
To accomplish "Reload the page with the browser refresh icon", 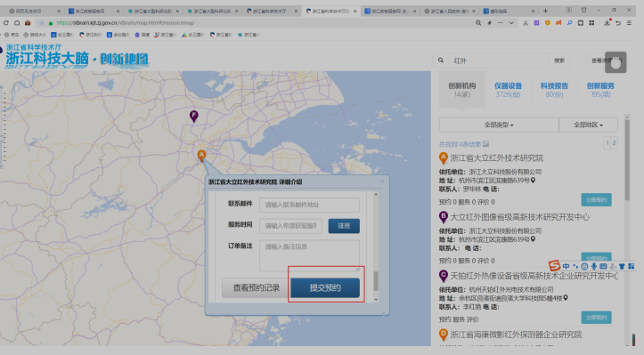I will (x=5, y=23).
